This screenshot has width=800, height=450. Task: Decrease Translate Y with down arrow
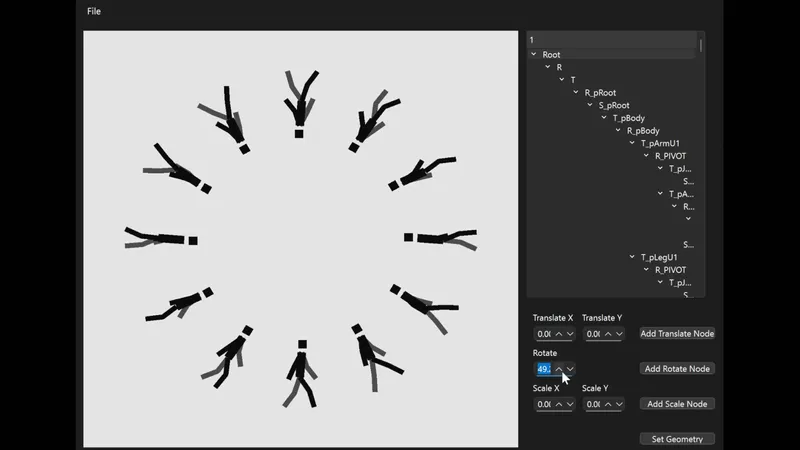click(619, 334)
